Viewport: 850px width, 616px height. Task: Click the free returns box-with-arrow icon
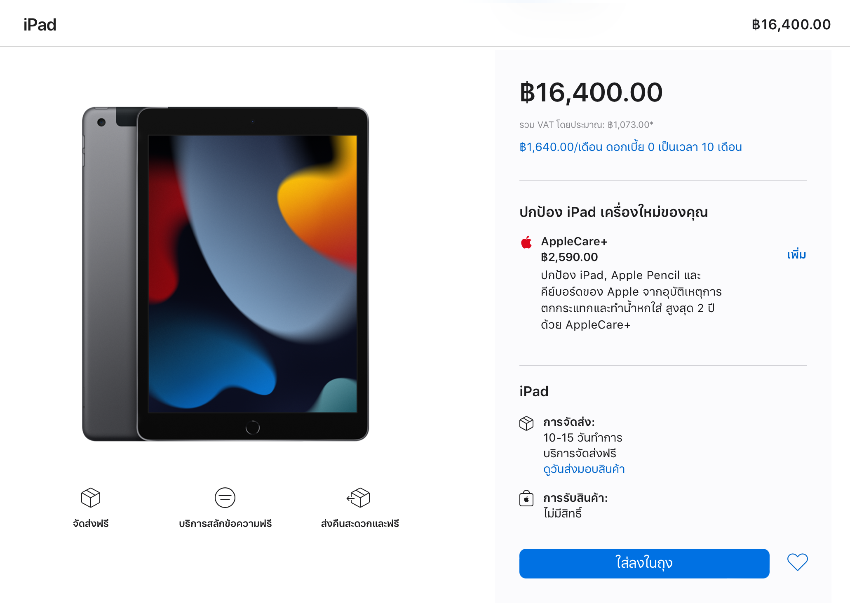tap(359, 497)
